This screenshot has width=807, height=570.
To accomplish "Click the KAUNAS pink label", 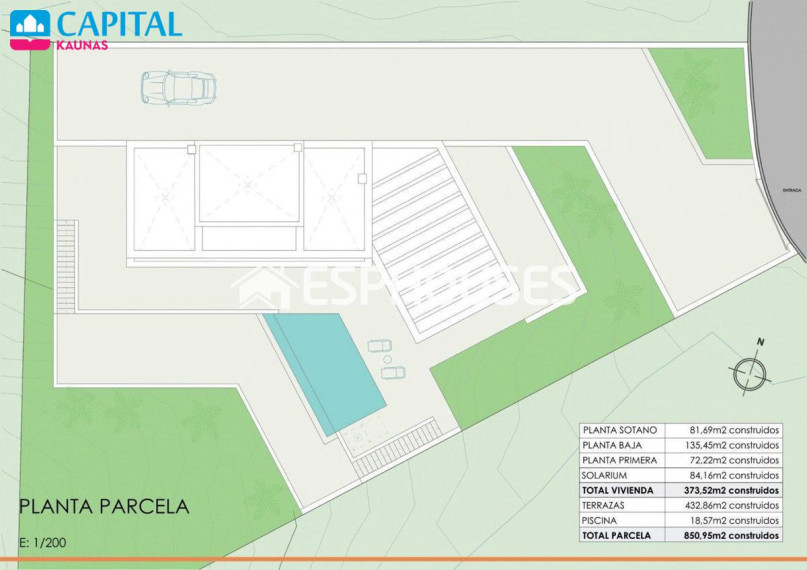I will point(82,45).
